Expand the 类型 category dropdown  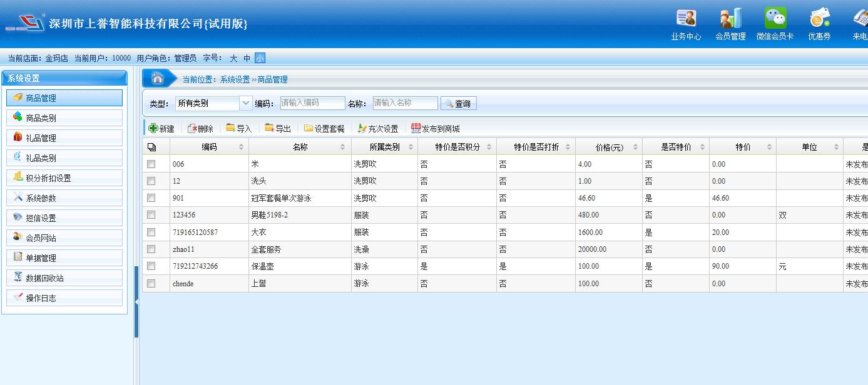point(245,103)
